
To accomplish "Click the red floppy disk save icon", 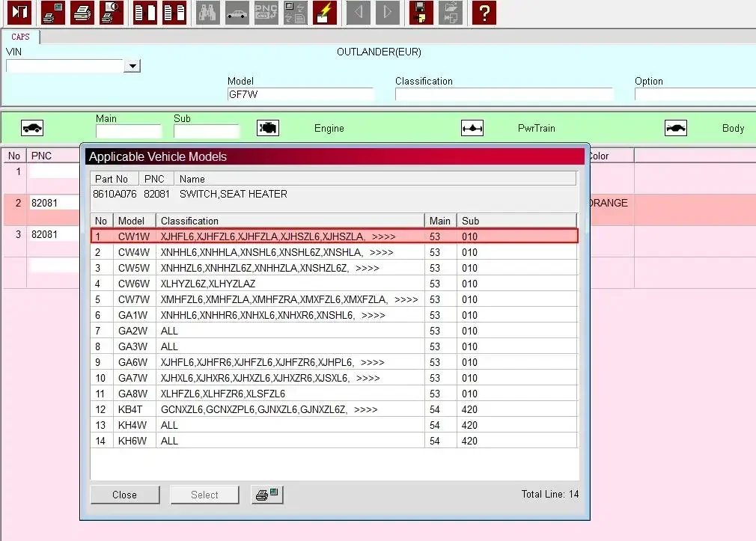I will [x=421, y=12].
